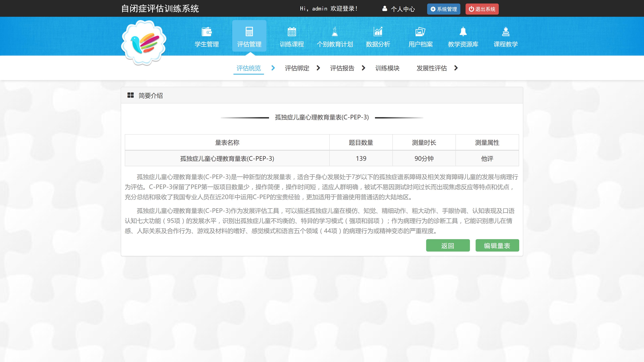Expand the chevron next to 发展性评估
644x362 pixels.
pyautogui.click(x=456, y=68)
